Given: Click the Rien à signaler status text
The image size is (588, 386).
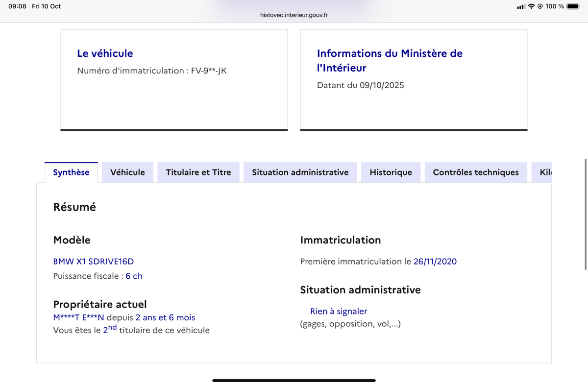Looking at the screenshot, I should coord(338,312).
